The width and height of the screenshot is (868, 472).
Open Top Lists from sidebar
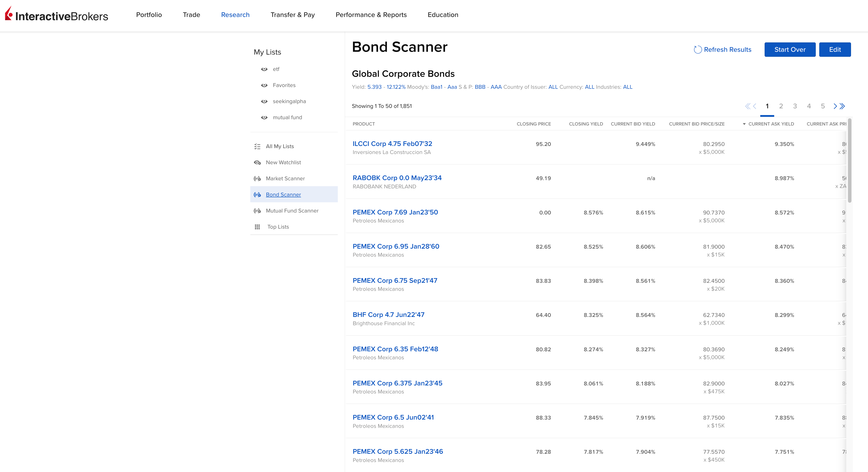pyautogui.click(x=278, y=227)
